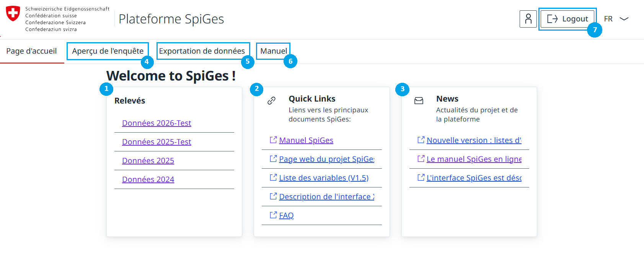Open the Nouvelle version news link
644x253 pixels.
(x=474, y=140)
